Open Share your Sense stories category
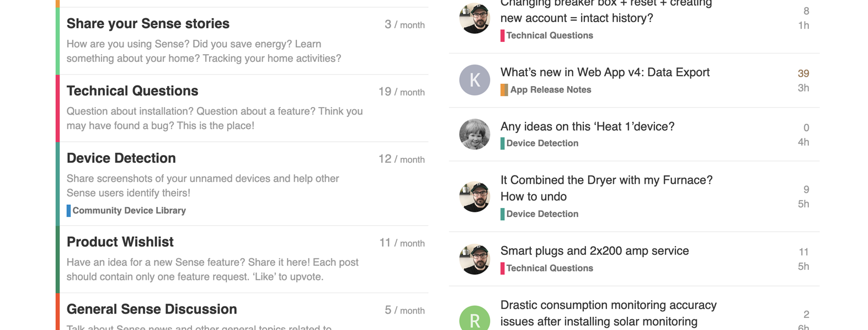868x330 pixels. click(x=148, y=24)
